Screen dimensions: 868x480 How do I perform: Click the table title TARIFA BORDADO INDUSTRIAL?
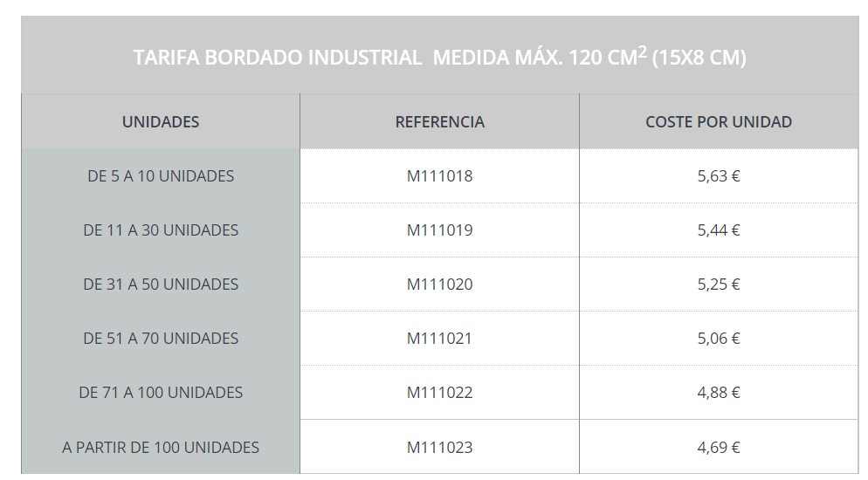click(x=439, y=57)
